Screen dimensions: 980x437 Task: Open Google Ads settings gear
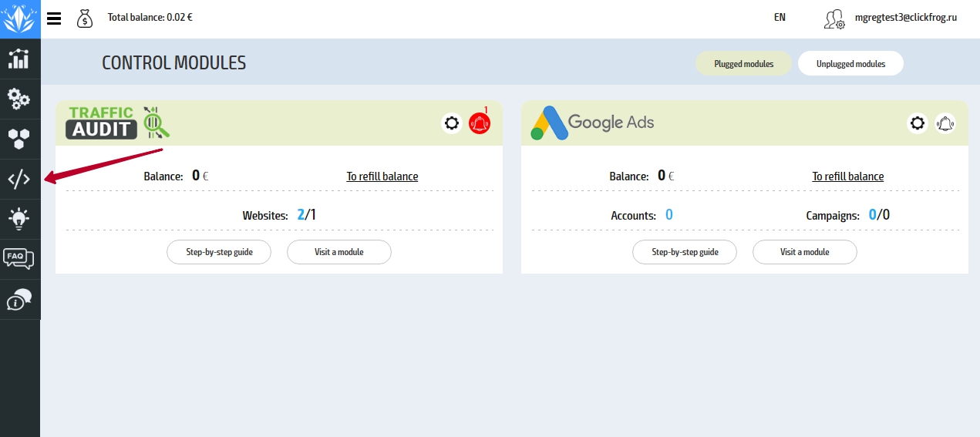(918, 123)
